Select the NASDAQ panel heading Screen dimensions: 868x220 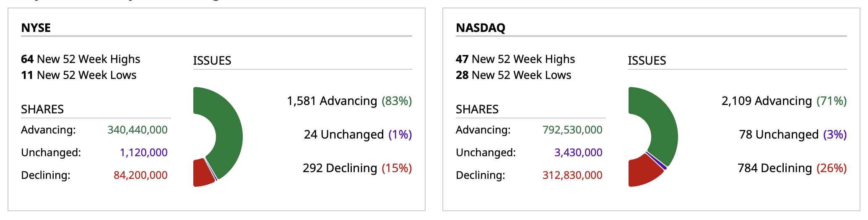tap(481, 28)
